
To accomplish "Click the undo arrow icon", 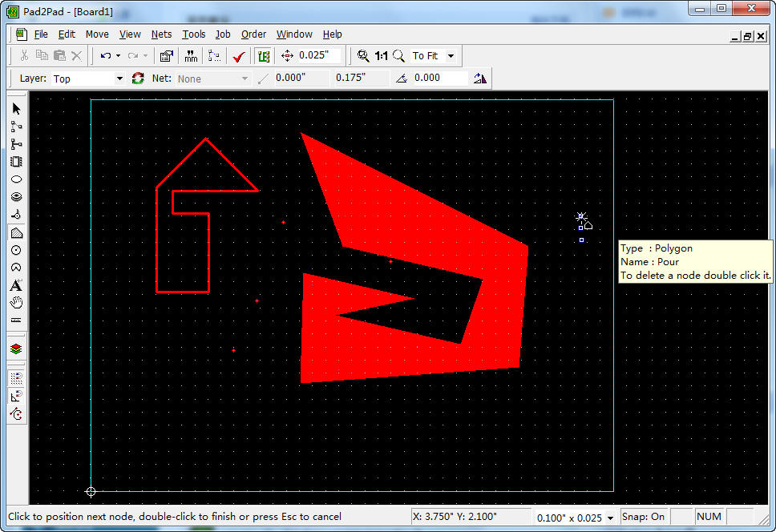I will point(106,56).
